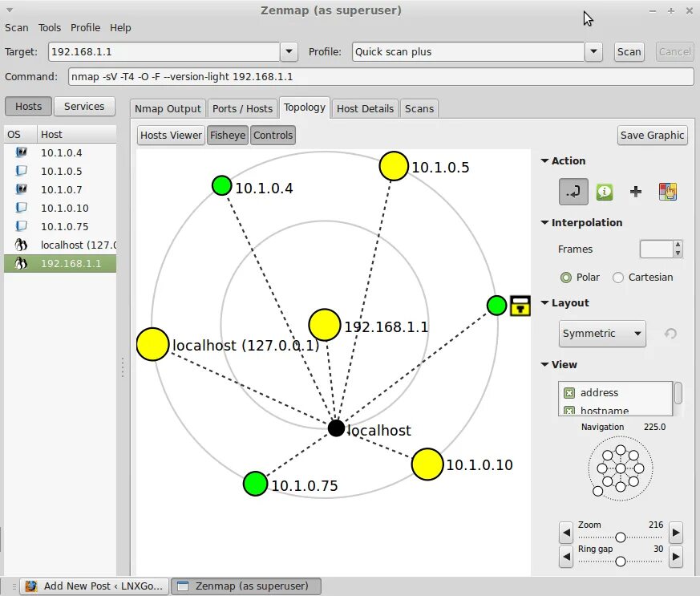Click the yellow 10.1.0.10 node
This screenshot has width=700, height=596.
click(x=427, y=464)
